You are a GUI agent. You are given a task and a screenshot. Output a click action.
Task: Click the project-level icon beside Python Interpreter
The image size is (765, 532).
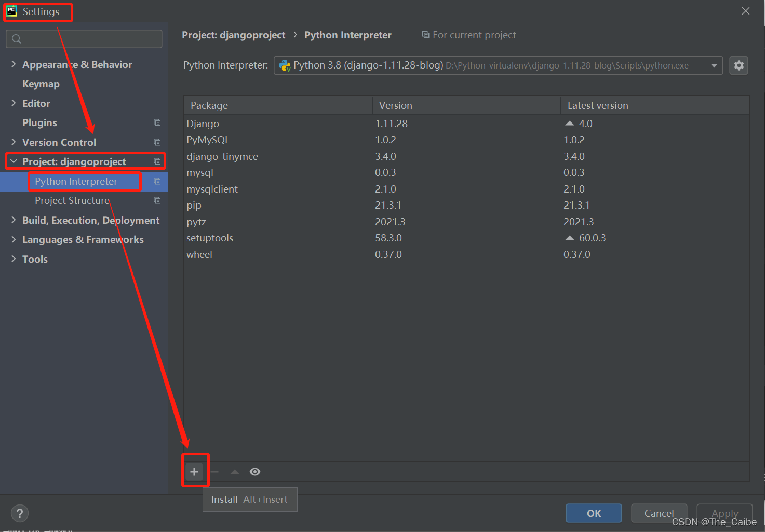pyautogui.click(x=157, y=181)
